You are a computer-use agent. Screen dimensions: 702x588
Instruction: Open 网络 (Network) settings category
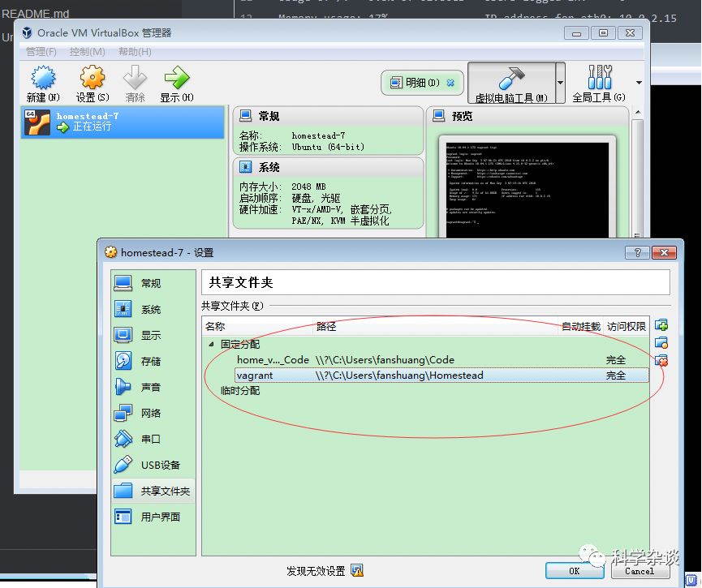tap(153, 413)
